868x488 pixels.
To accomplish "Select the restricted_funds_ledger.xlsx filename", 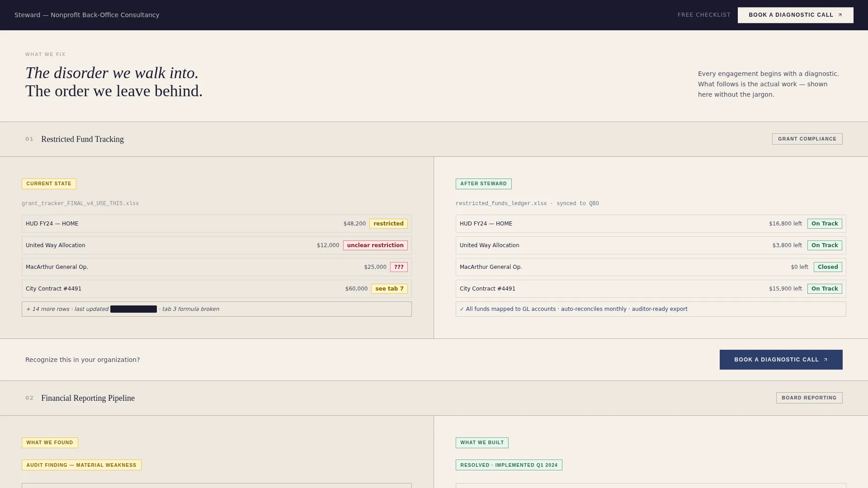I will [501, 204].
